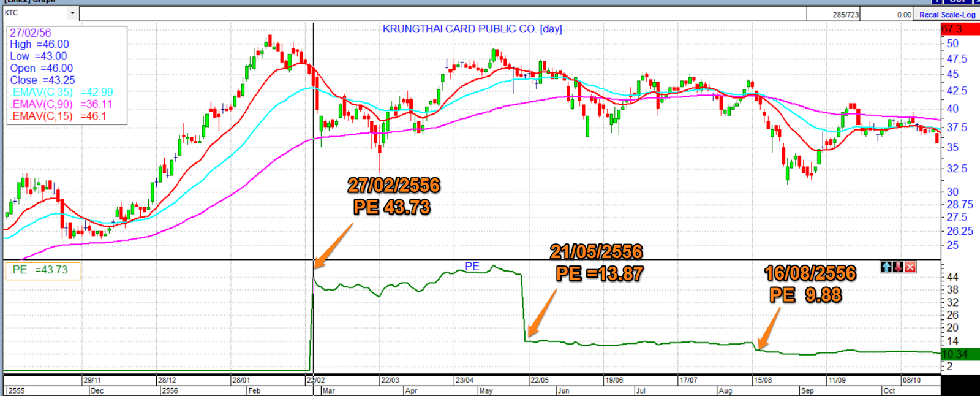Click the 15/08 date on the time axis
This screenshot has width=980, height=396.
coord(763,380)
